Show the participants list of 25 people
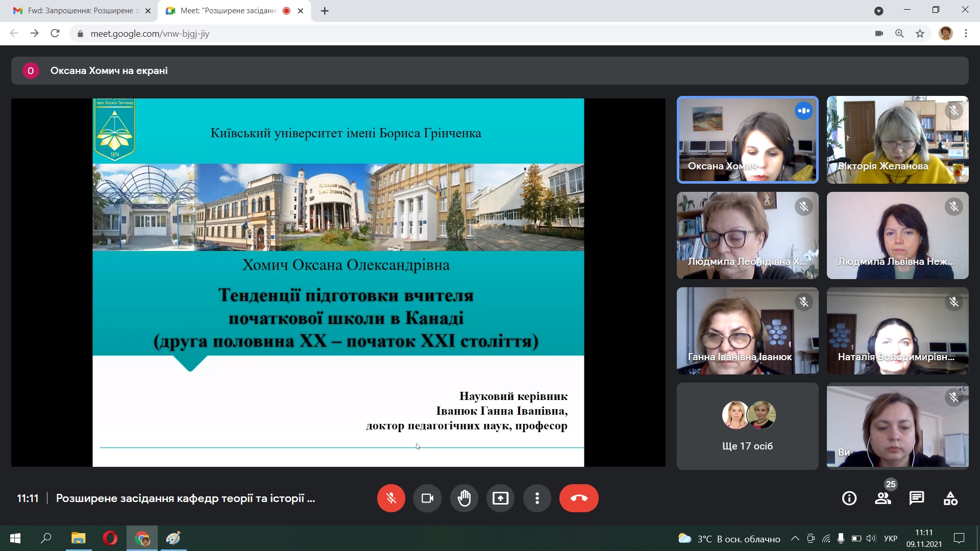Viewport: 980px width, 551px height. pyautogui.click(x=883, y=498)
